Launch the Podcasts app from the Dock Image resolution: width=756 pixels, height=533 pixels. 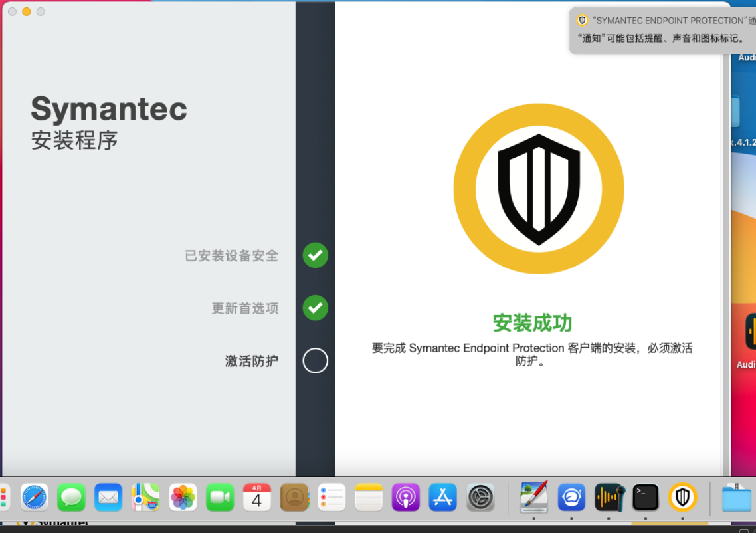405,497
